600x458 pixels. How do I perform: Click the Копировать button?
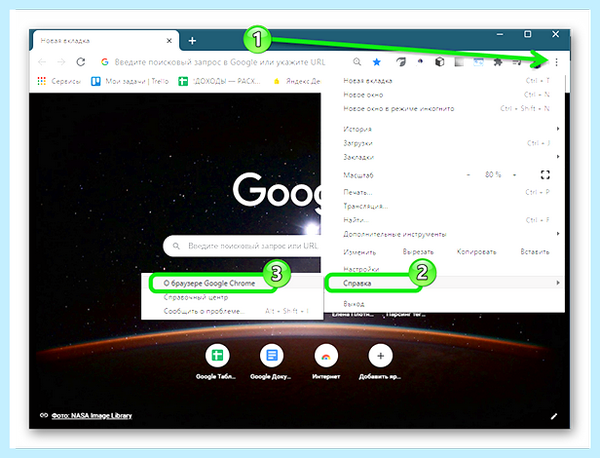pyautogui.click(x=476, y=252)
